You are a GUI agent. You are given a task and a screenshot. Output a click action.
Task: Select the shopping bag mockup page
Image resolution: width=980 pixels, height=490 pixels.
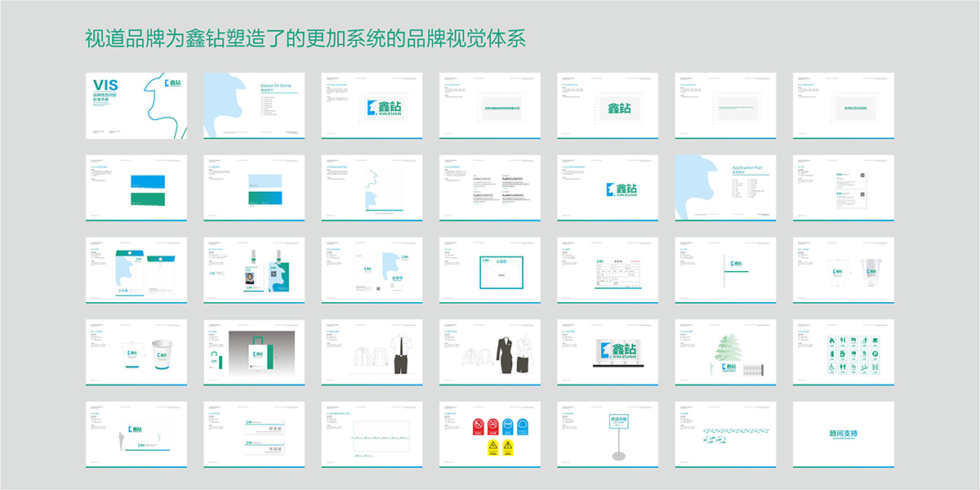coord(254,352)
